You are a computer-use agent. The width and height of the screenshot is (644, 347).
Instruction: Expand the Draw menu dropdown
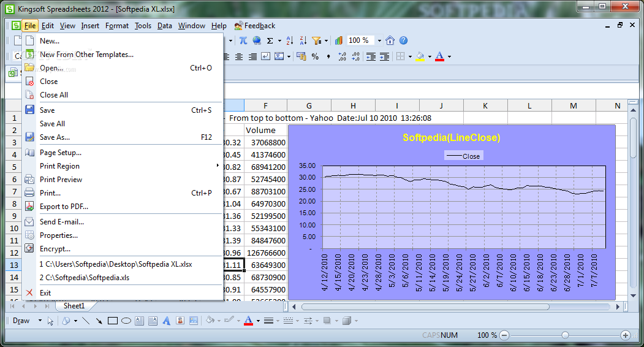click(40, 320)
